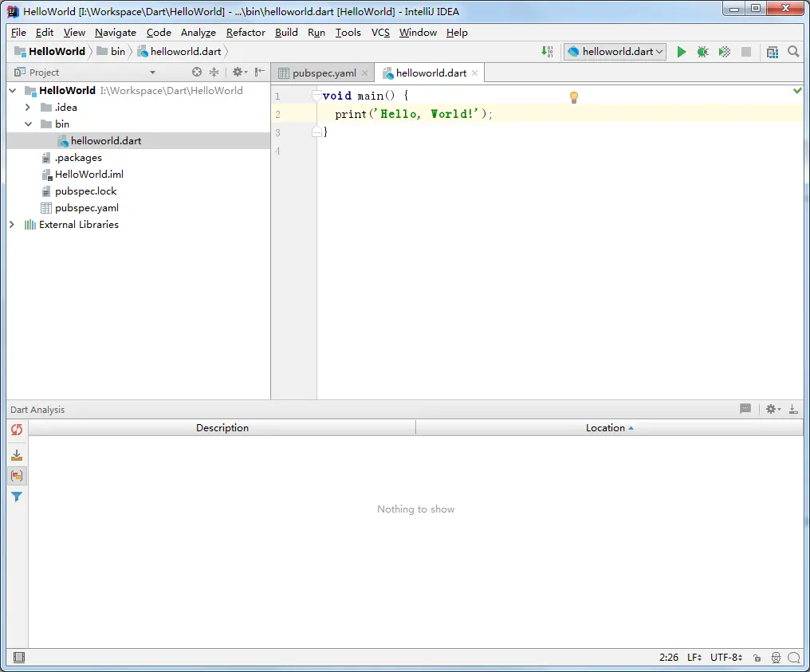
Task: Open Project panel settings gear
Action: (239, 73)
